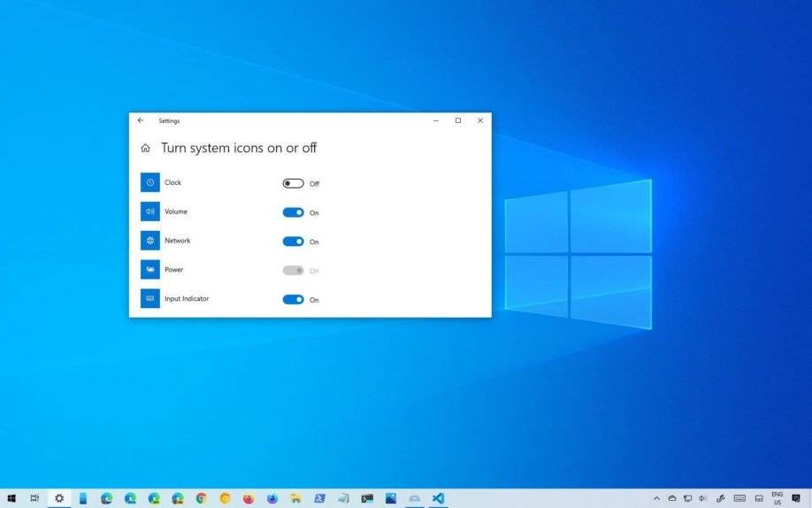Open the ENG US language switcher
The height and width of the screenshot is (508, 812).
[777, 498]
